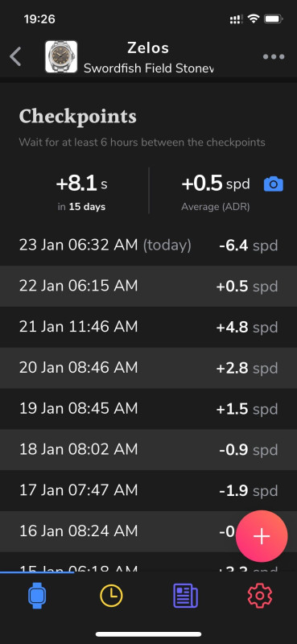Select the 23 Jan 06:32 AM checkpoint
Screen dimensions: 297x644
pos(148,246)
